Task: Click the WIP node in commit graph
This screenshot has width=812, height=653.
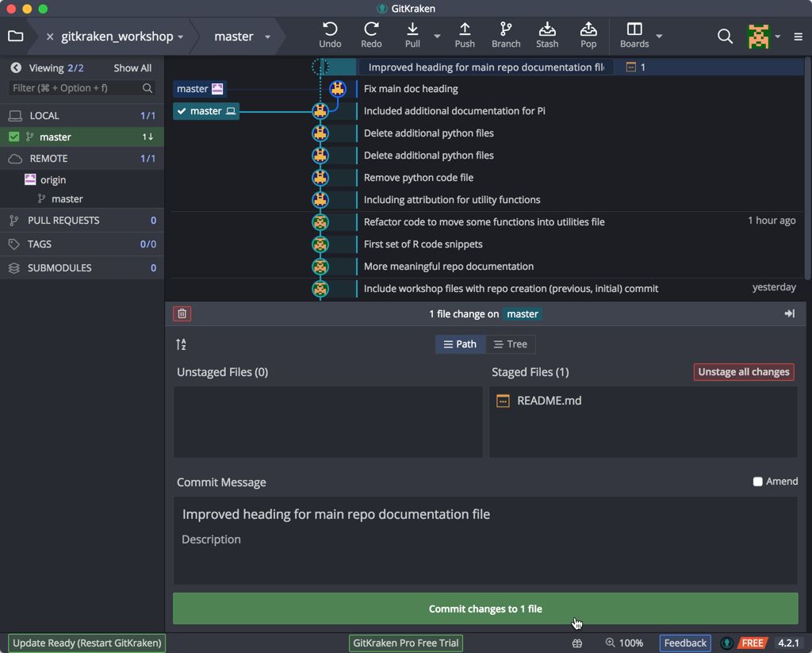Action: click(320, 67)
